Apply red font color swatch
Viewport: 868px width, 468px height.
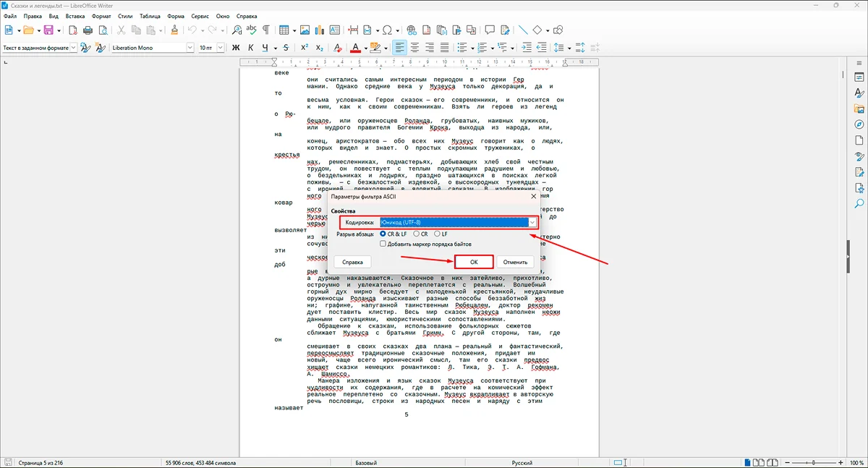pos(355,48)
